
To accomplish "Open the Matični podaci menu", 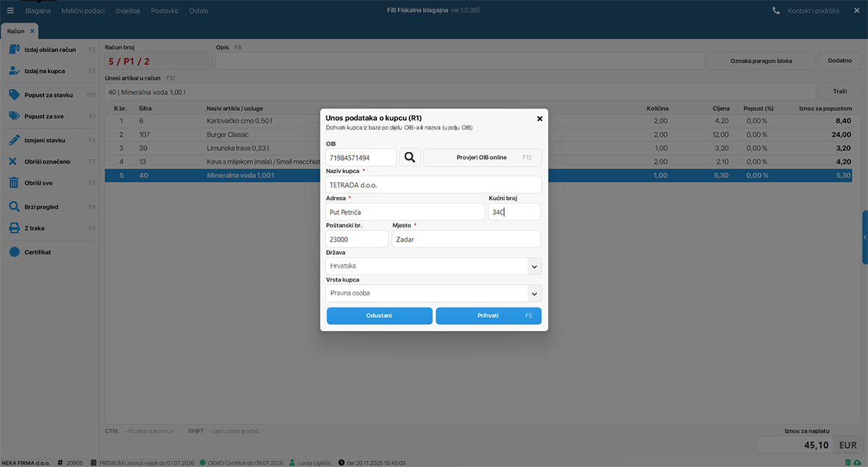I will coord(83,11).
